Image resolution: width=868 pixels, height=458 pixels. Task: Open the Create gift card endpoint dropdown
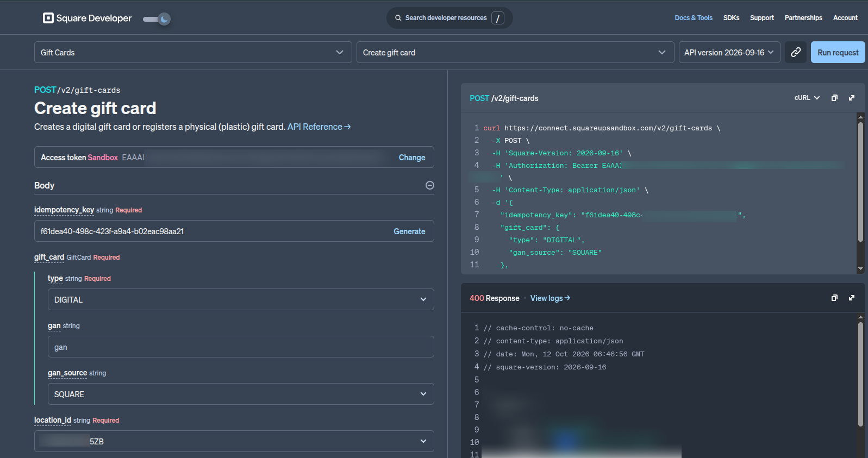pyautogui.click(x=515, y=52)
